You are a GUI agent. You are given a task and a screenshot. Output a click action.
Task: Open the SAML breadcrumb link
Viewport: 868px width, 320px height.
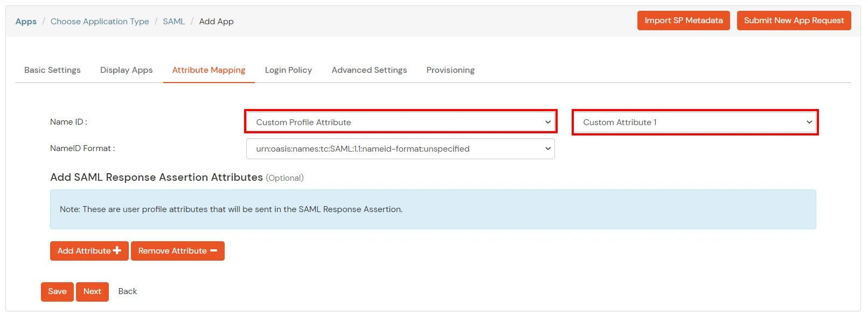click(x=173, y=22)
